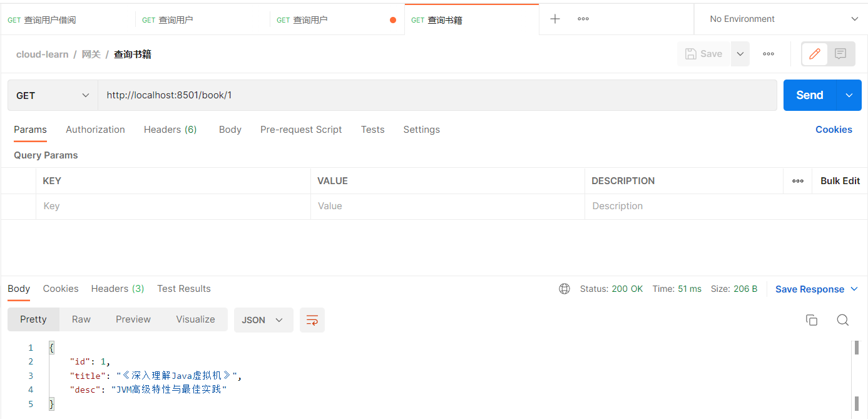The width and height of the screenshot is (868, 419).
Task: Open the Authorization tab
Action: tap(95, 130)
